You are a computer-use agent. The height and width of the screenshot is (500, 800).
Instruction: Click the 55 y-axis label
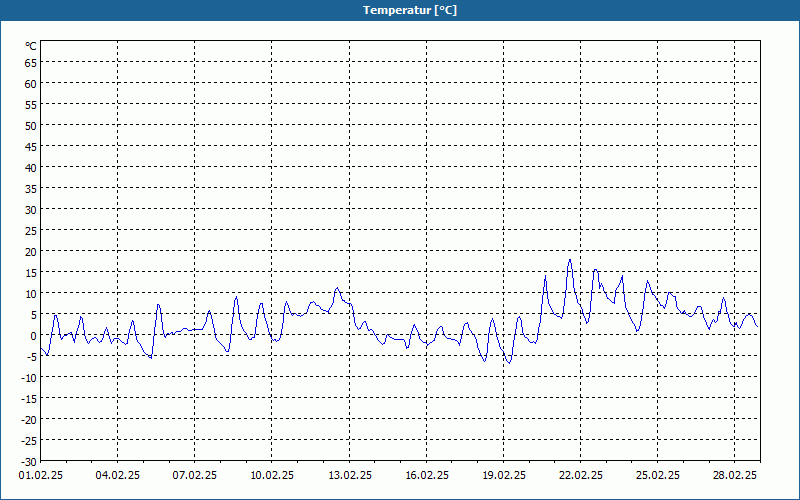point(31,105)
